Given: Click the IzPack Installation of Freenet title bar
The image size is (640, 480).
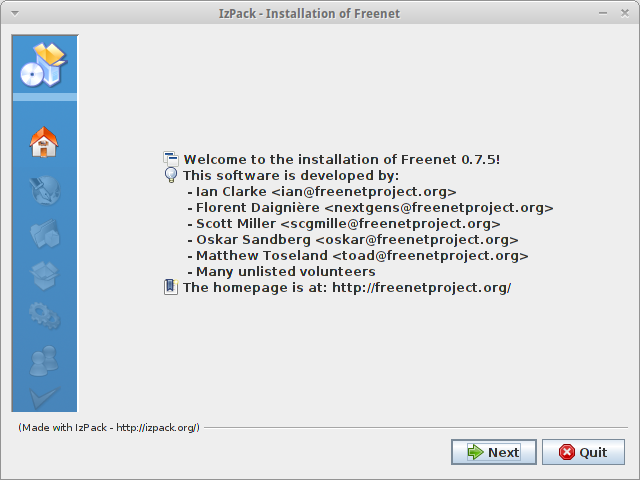Looking at the screenshot, I should click(x=309, y=13).
